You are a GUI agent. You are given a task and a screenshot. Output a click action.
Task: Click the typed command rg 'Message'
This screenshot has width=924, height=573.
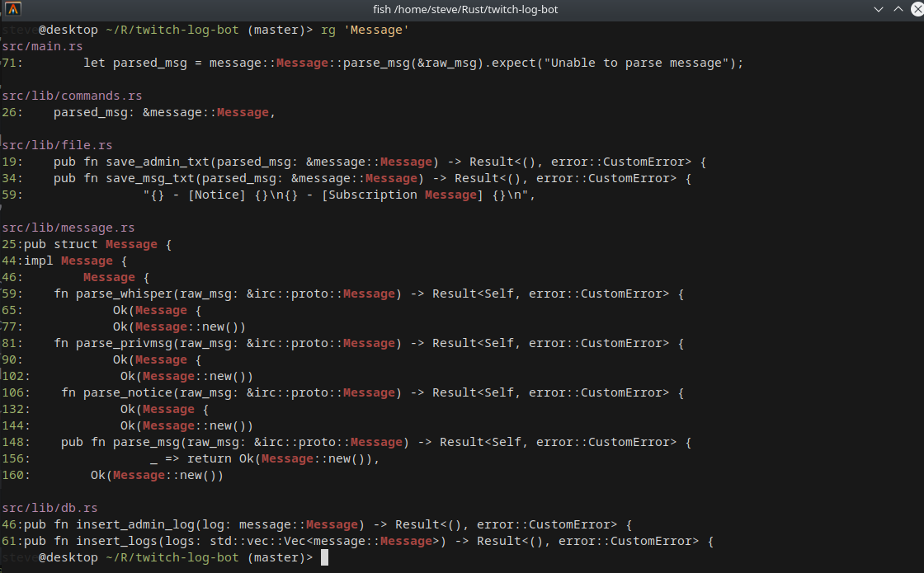click(x=365, y=30)
